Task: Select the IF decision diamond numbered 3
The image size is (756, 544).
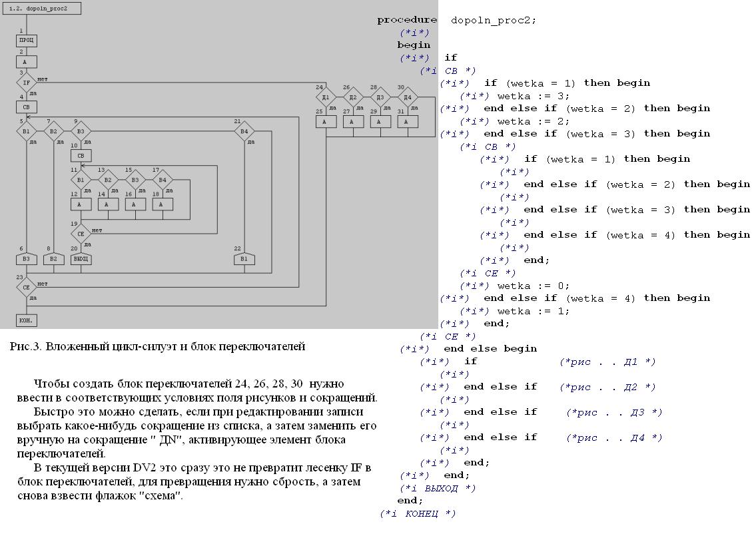Action: coord(26,83)
